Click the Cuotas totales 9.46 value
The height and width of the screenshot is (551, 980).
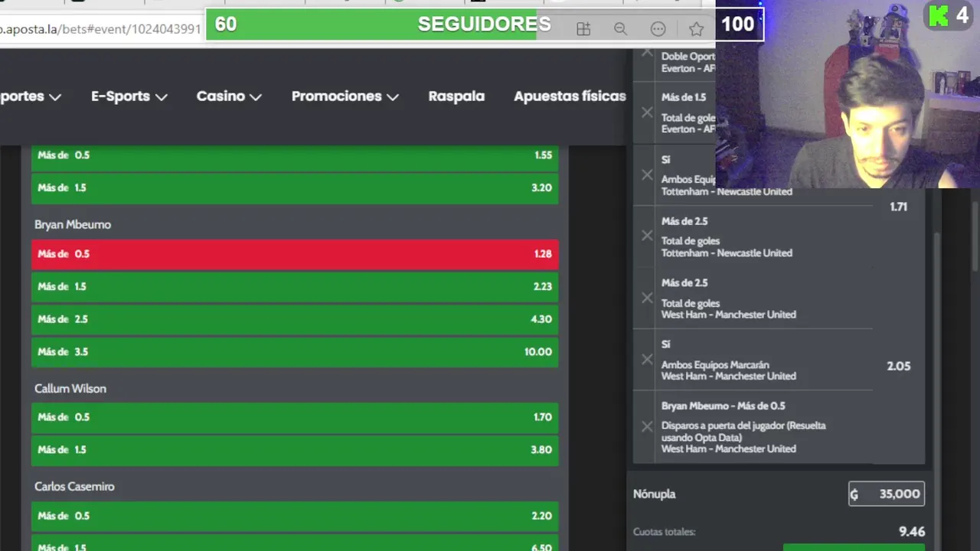912,531
